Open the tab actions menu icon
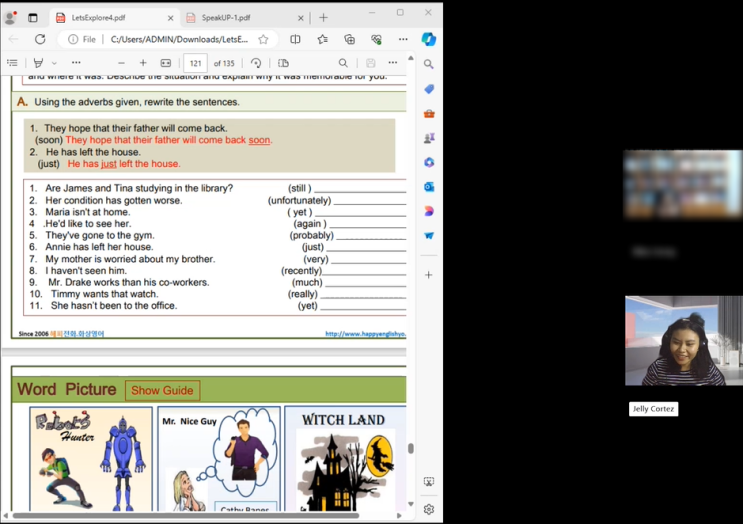 [x=33, y=18]
